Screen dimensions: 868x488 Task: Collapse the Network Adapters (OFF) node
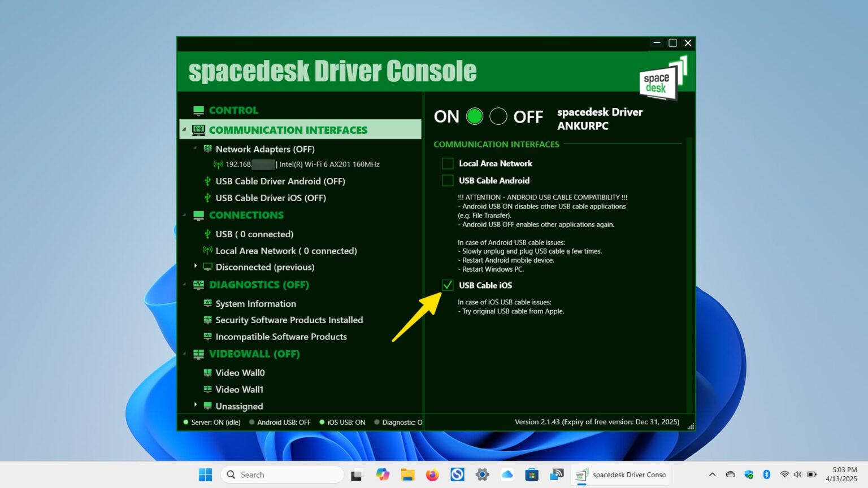pos(196,149)
